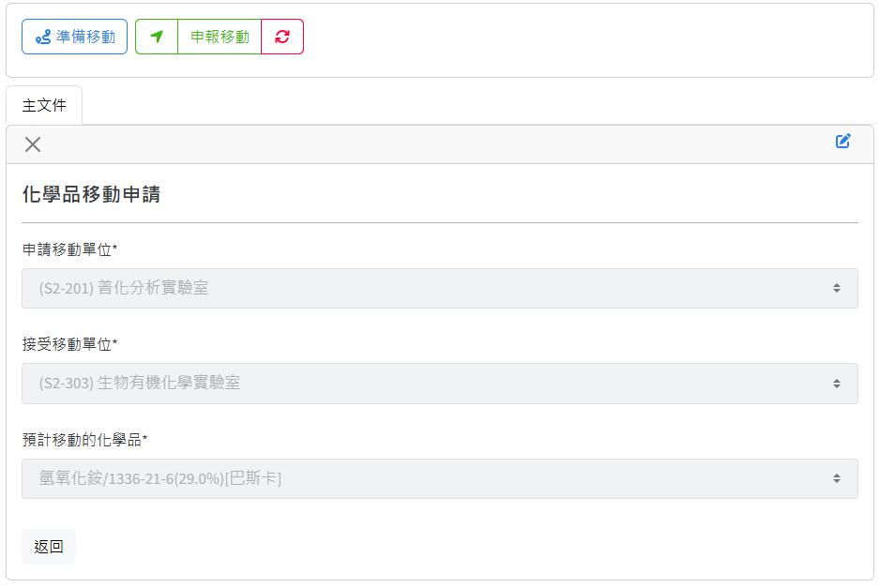Open the 接受移動單位 dropdown

[440, 384]
